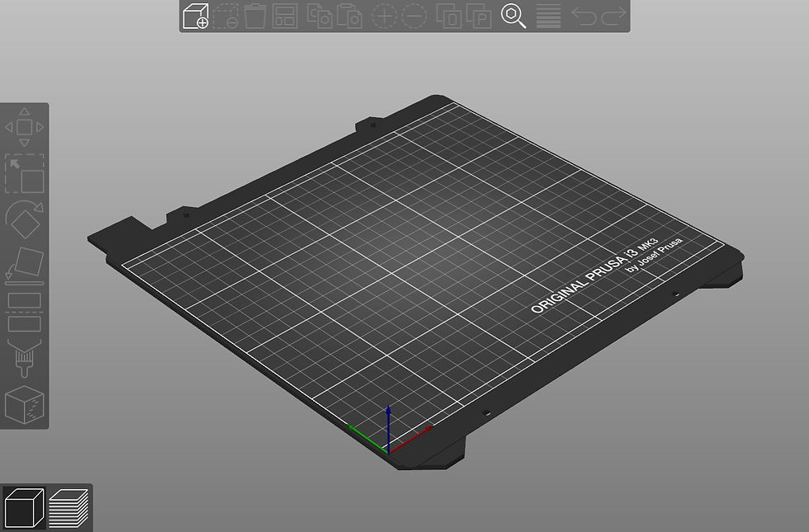Click the Undo arrow

click(584, 16)
